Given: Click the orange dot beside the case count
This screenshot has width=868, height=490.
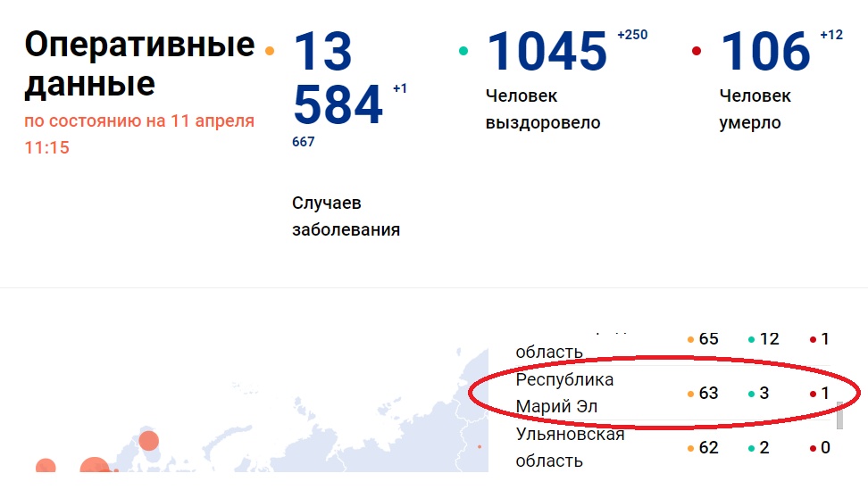Looking at the screenshot, I should 270,50.
